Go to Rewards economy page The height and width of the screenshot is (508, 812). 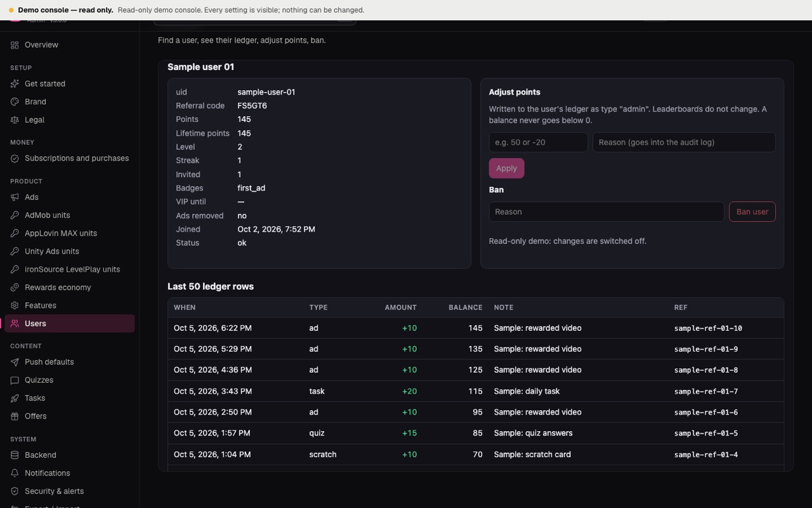[x=70, y=288]
